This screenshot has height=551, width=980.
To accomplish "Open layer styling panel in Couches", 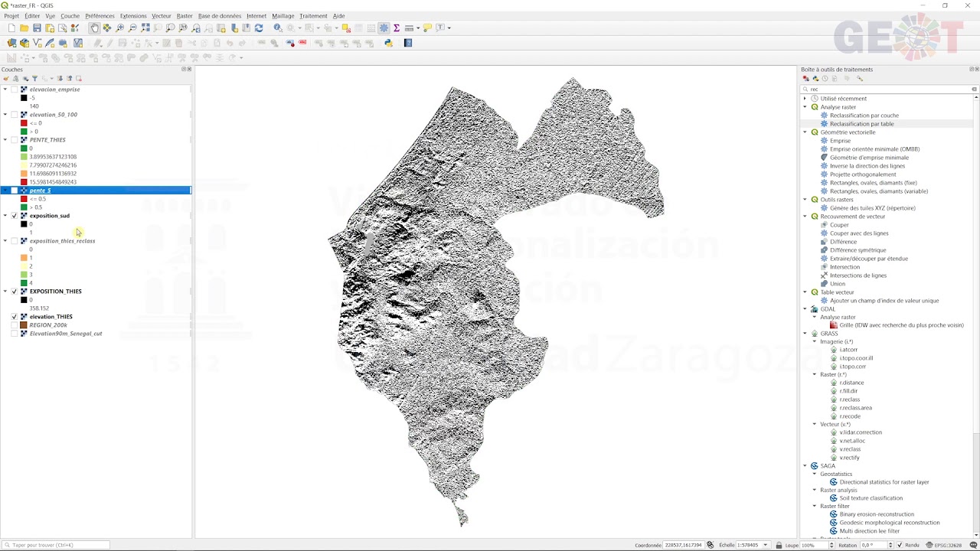I will (x=6, y=78).
